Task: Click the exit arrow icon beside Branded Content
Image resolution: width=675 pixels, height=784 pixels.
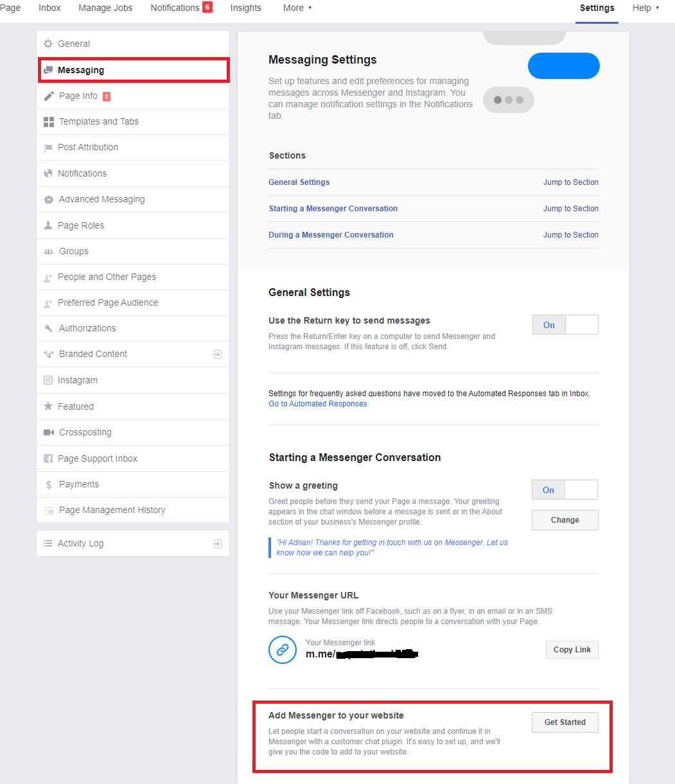Action: click(218, 354)
